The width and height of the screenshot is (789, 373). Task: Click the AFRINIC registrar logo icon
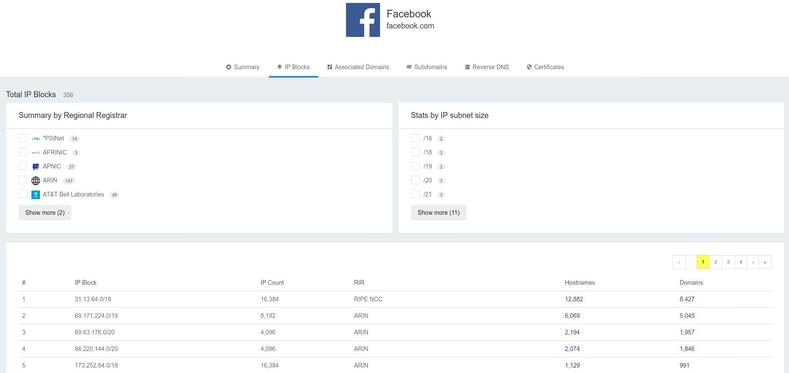tap(35, 153)
